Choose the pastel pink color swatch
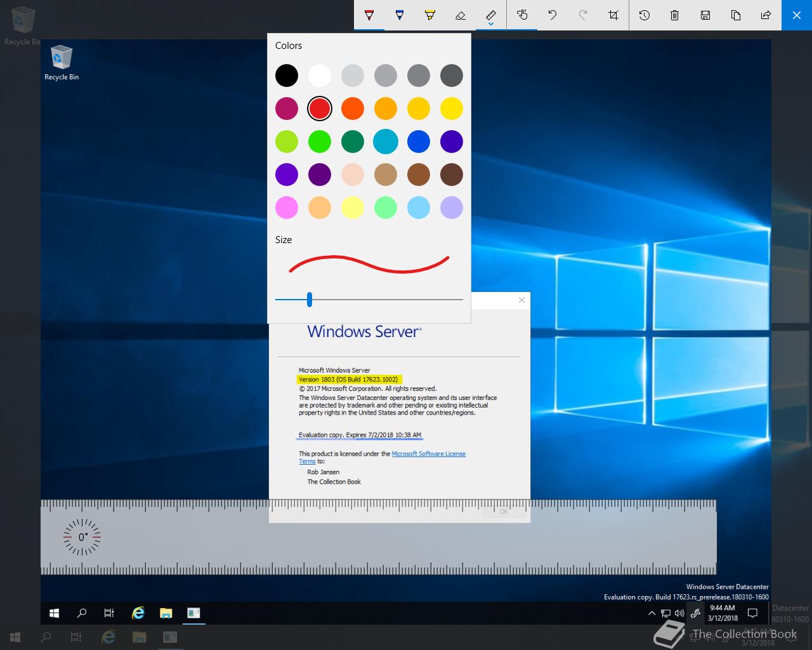812x650 pixels. (x=287, y=208)
